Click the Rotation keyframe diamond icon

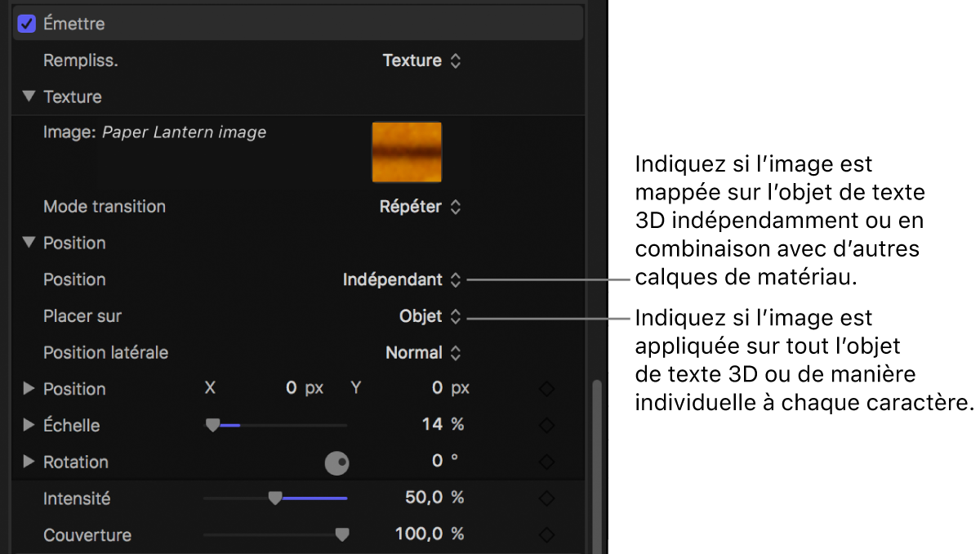click(547, 462)
